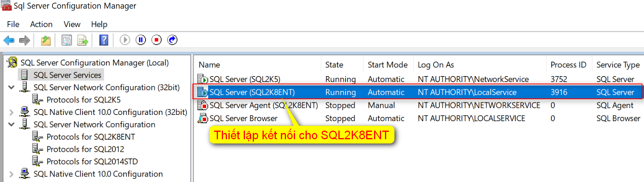Select the SQL Server (SQL2K8ENT) row name
This screenshot has width=644, height=182.
point(252,92)
